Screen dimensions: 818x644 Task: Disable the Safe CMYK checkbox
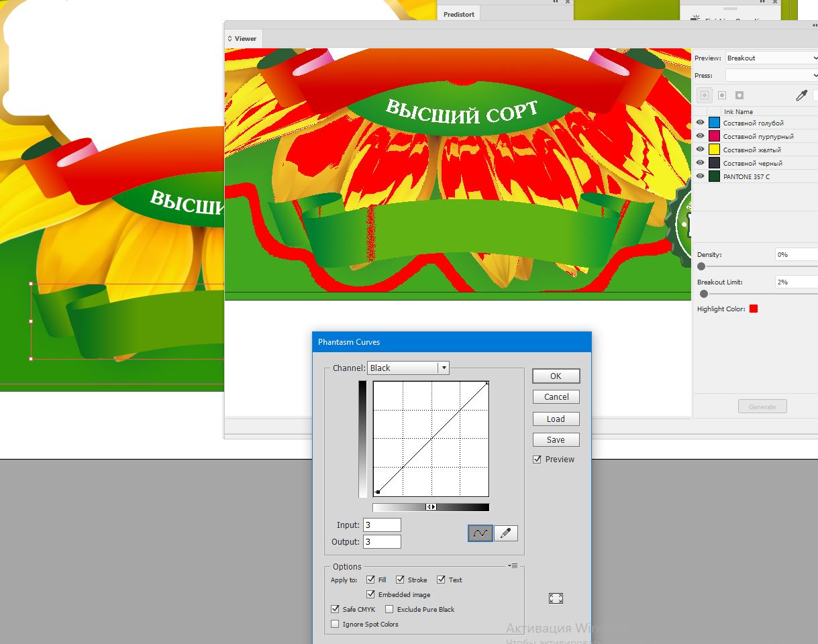(335, 609)
